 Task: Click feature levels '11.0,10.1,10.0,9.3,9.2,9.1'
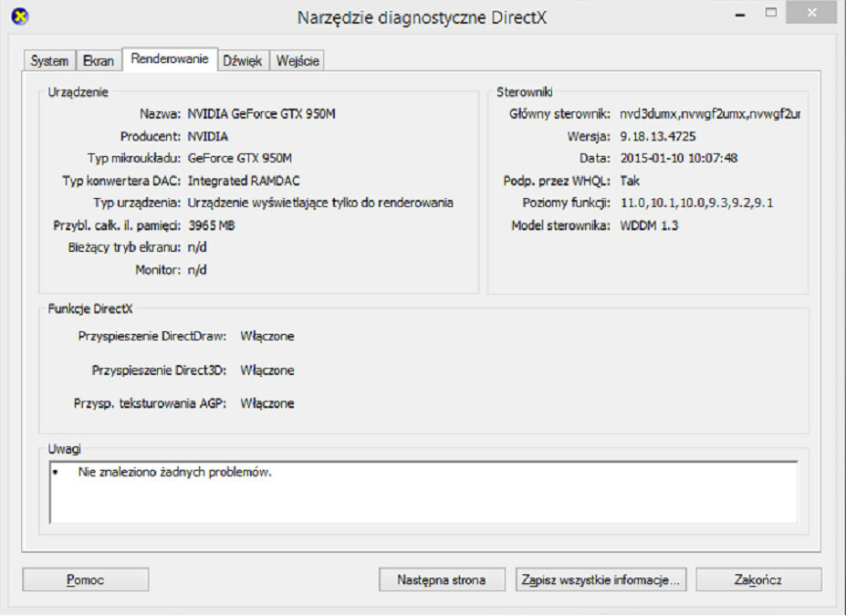(696, 203)
